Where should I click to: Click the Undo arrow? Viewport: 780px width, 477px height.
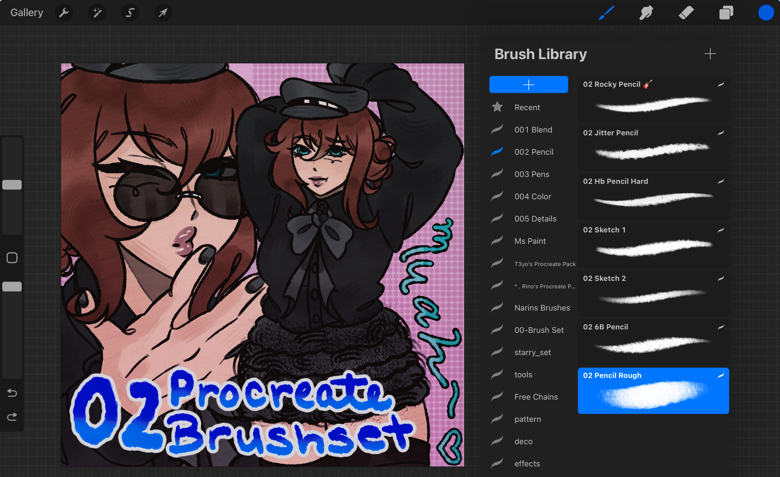point(12,393)
